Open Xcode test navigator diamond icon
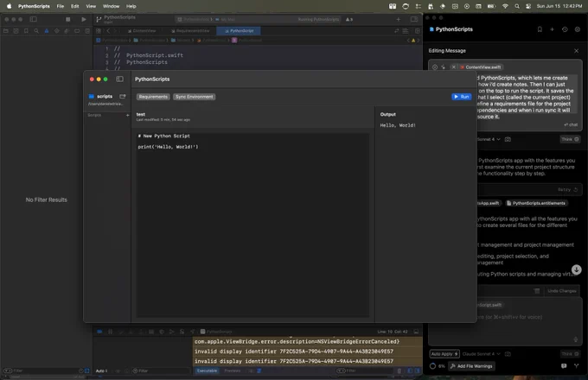588x380 pixels. point(56,31)
